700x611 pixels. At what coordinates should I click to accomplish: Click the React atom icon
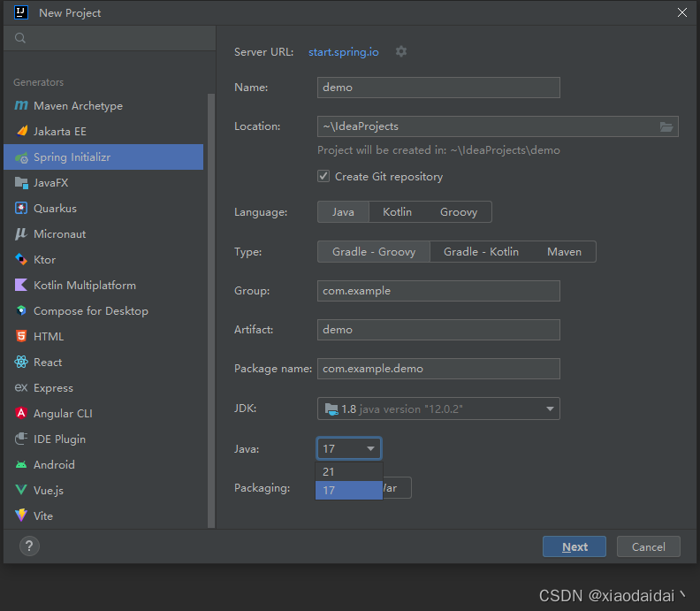pos(21,362)
